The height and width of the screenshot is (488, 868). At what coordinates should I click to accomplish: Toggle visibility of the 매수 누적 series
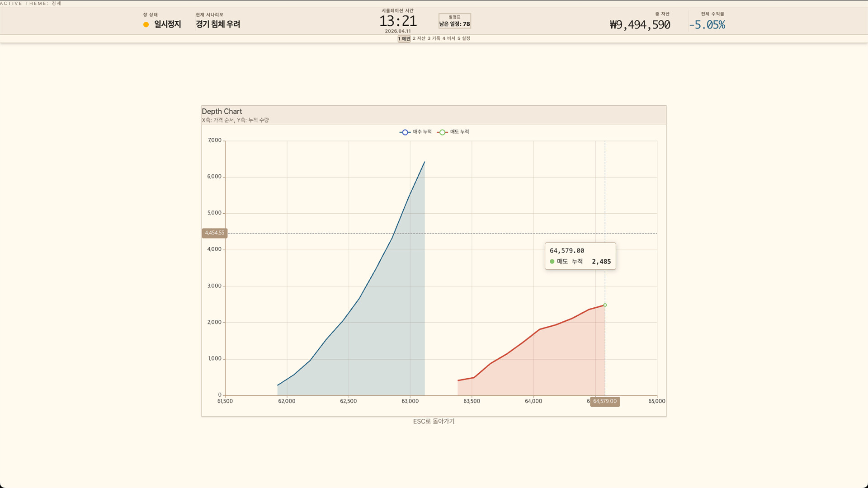pos(416,132)
